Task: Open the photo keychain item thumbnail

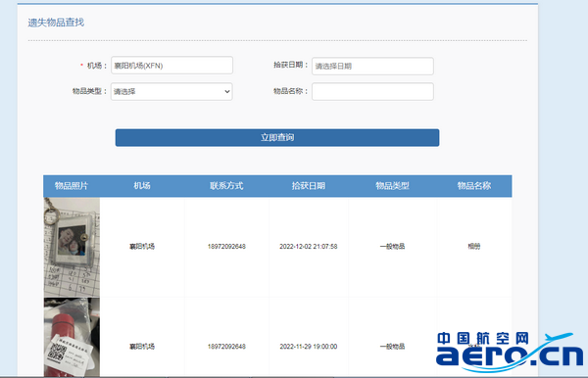Action: (72, 247)
